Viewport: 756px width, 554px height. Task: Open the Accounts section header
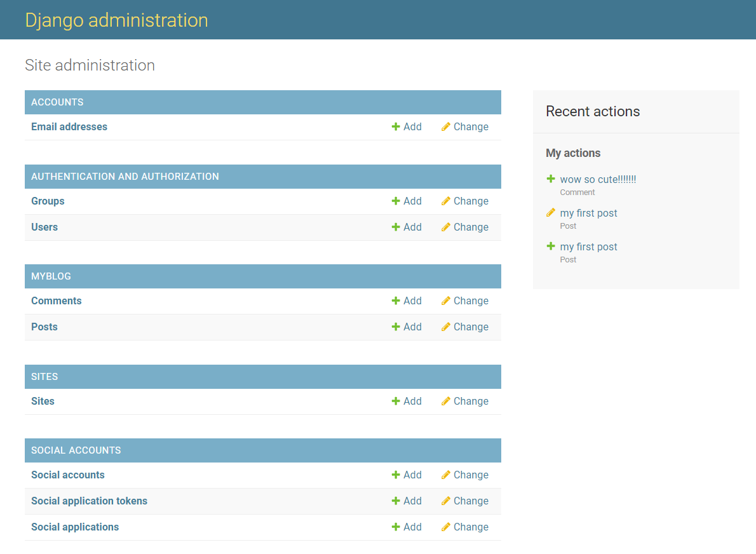click(57, 102)
